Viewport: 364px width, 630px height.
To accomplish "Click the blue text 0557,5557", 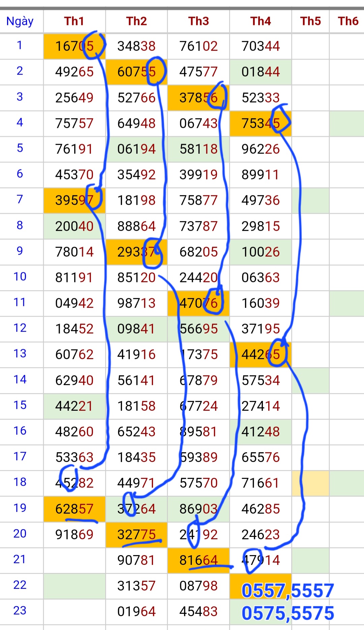I will point(287,591).
